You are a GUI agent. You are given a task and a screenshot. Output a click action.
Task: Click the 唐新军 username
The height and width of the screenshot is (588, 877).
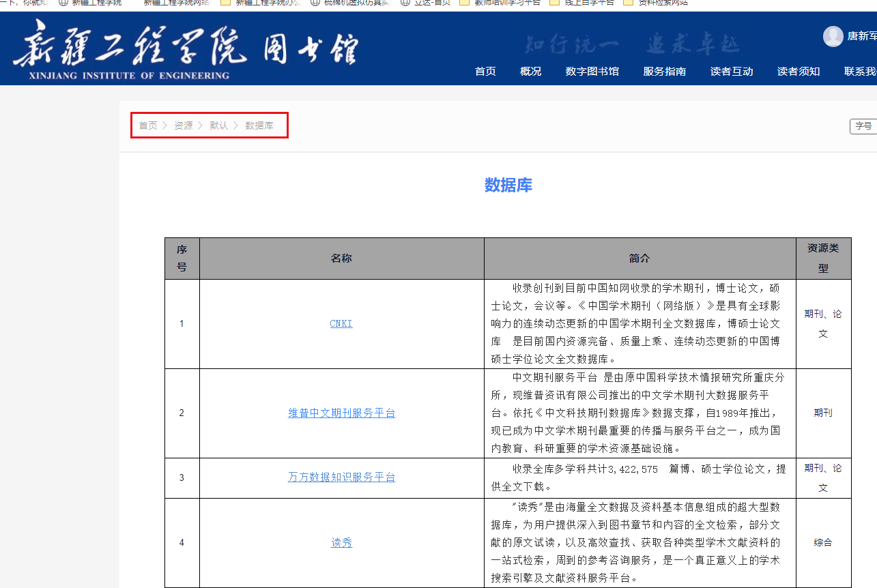click(x=862, y=36)
